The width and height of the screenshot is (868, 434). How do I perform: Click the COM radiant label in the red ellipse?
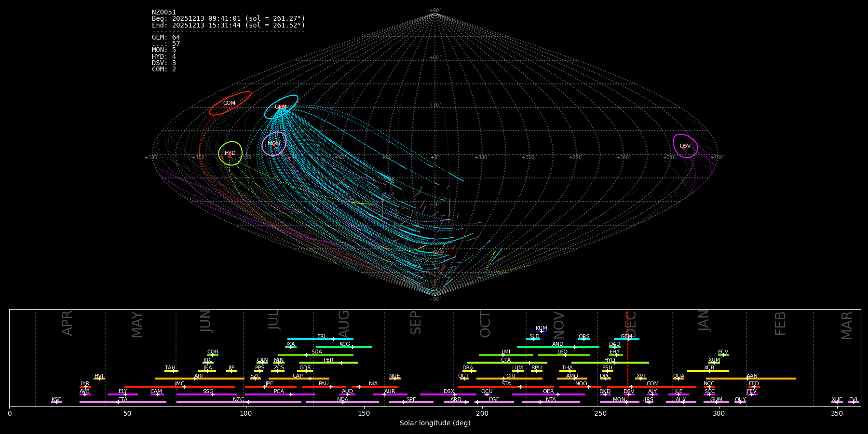[x=229, y=103]
